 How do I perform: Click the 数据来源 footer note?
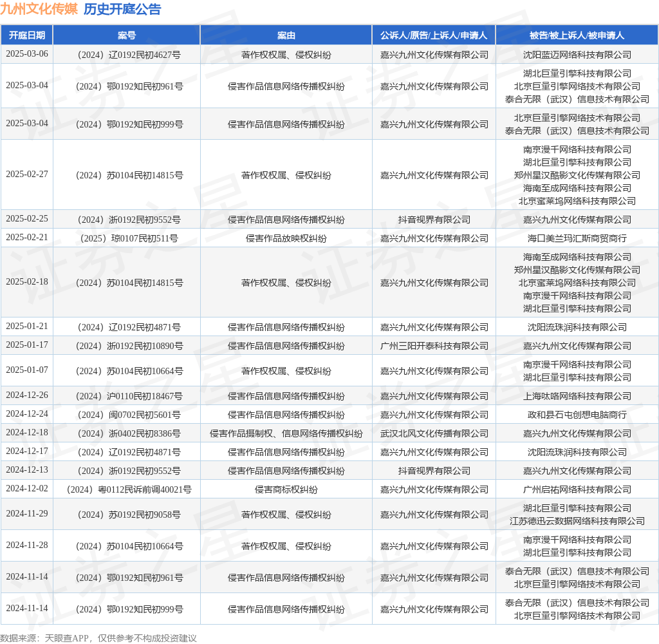click(98, 638)
